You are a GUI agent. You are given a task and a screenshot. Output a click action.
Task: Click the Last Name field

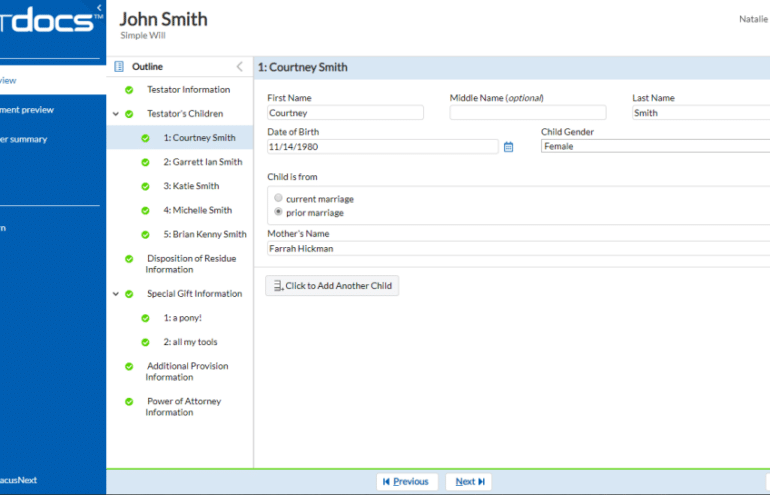pos(701,112)
